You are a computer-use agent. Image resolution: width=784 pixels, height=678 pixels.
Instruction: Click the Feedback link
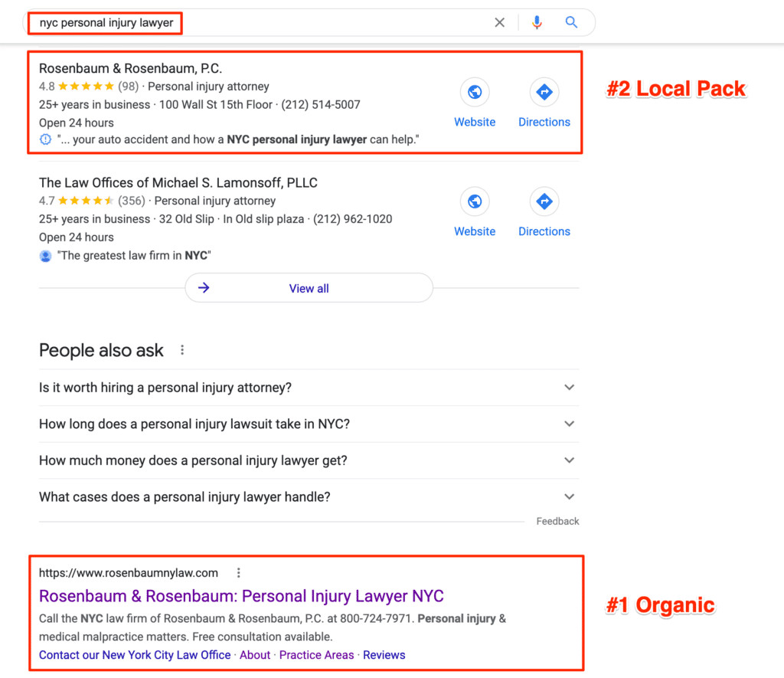click(x=557, y=522)
